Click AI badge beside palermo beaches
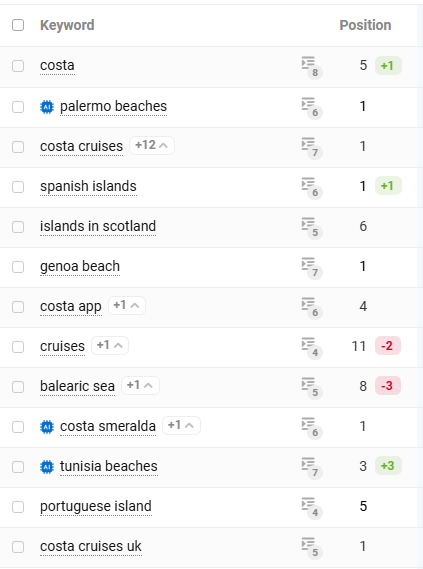This screenshot has width=423, height=569. click(x=47, y=107)
